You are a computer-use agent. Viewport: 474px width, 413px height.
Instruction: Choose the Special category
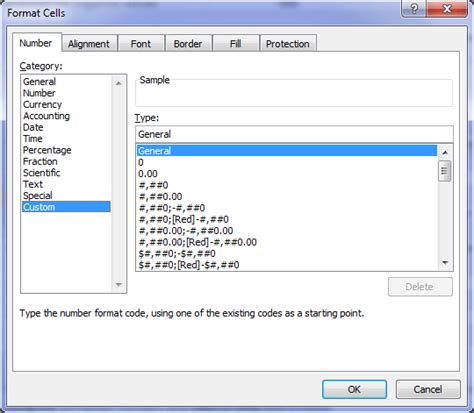click(66, 195)
